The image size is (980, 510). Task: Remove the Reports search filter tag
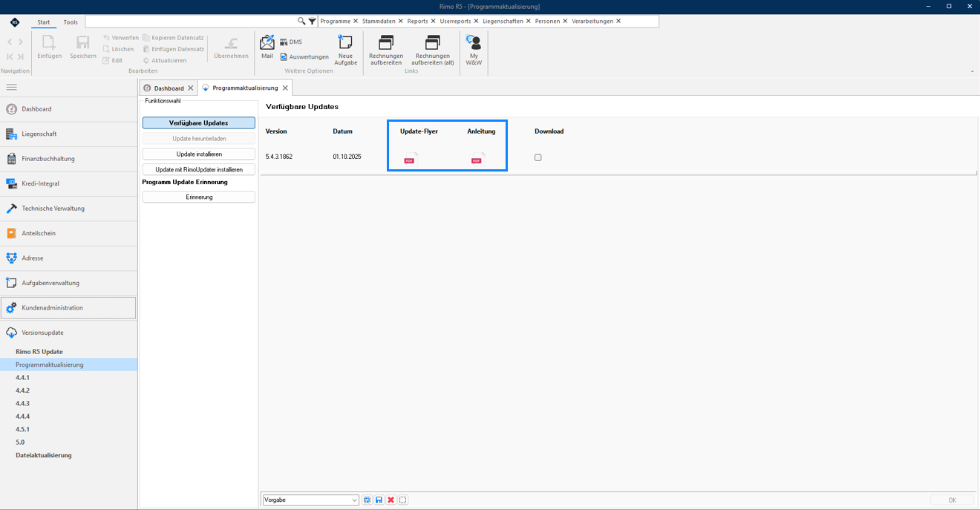[434, 22]
